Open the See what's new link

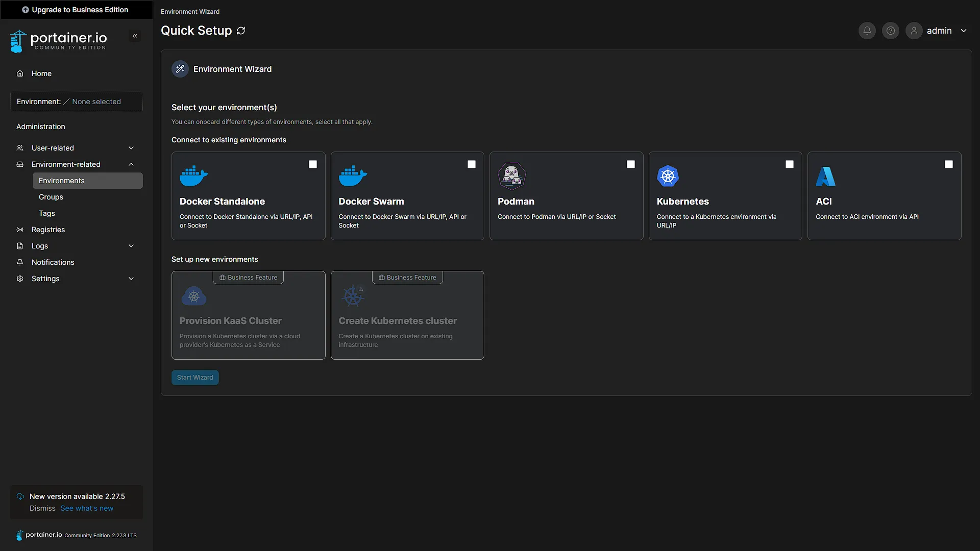coord(87,508)
